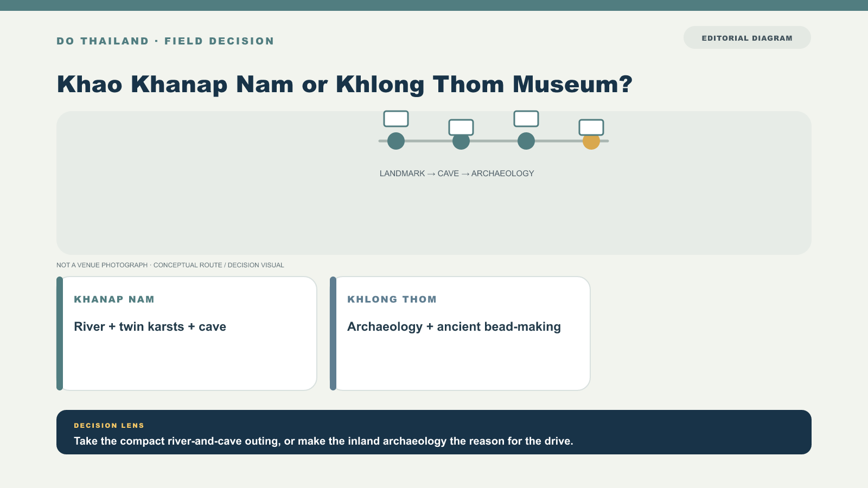The height and width of the screenshot is (488, 868).
Task: Click the Editorial Diagram badge
Action: [x=747, y=38]
